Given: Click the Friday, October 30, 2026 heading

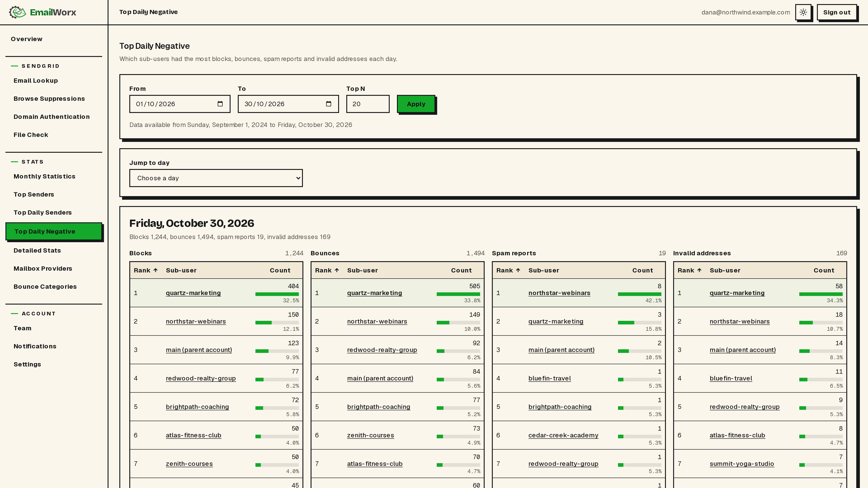Looking at the screenshot, I should (192, 223).
